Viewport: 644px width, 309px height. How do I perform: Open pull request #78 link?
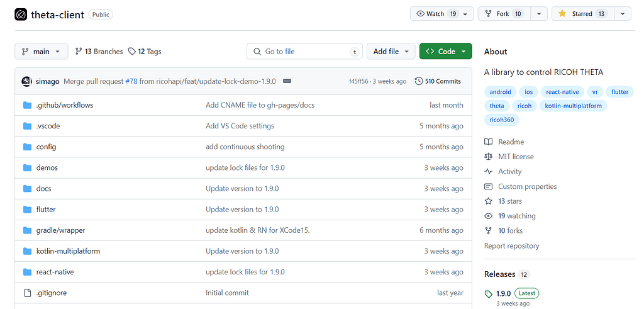point(131,81)
